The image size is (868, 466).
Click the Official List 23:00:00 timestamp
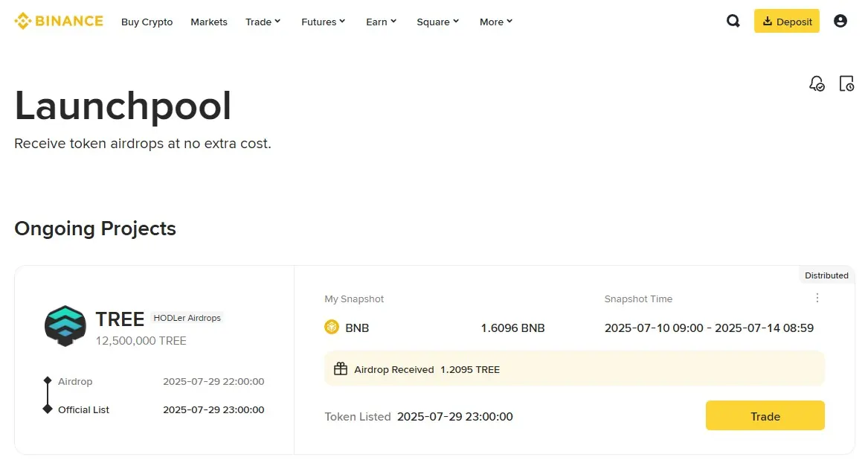click(213, 409)
